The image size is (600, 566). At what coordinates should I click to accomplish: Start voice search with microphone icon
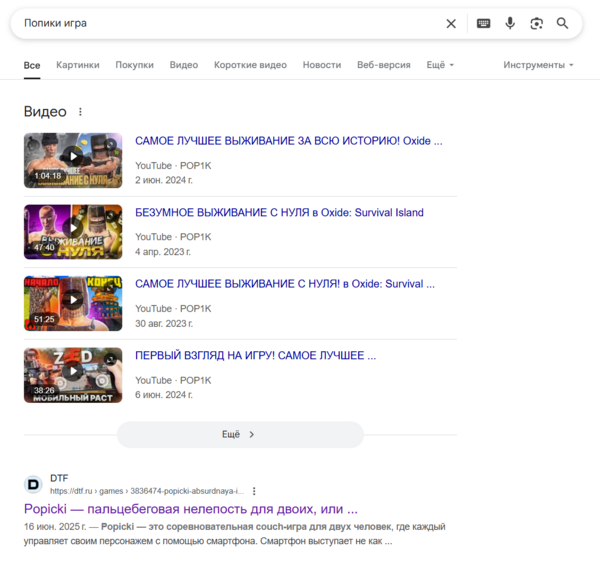[510, 23]
